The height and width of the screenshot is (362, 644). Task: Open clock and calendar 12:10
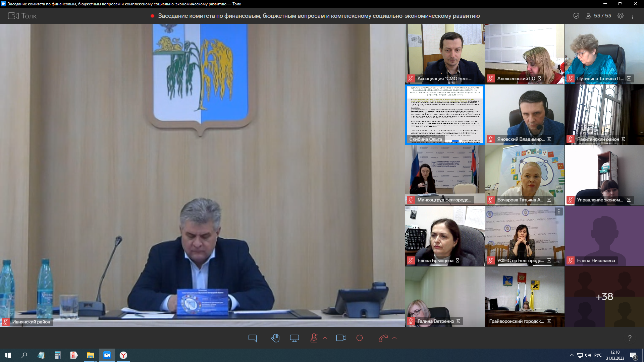click(615, 355)
